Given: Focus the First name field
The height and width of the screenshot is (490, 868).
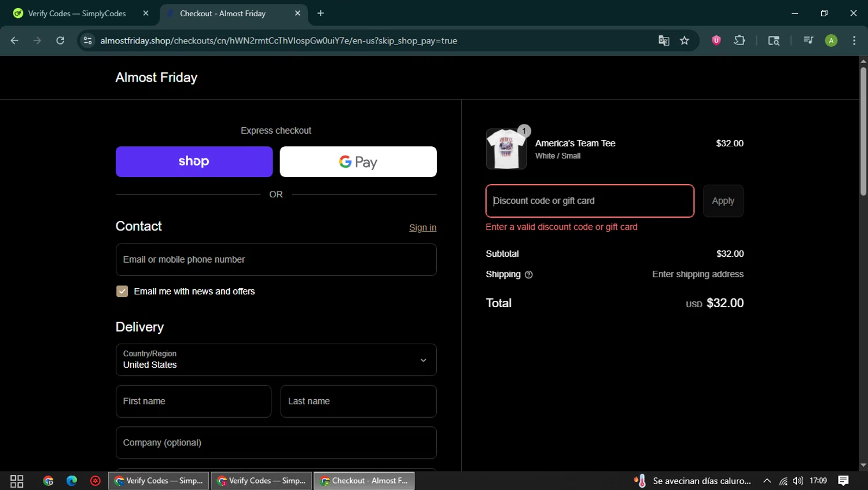Looking at the screenshot, I should [193, 401].
